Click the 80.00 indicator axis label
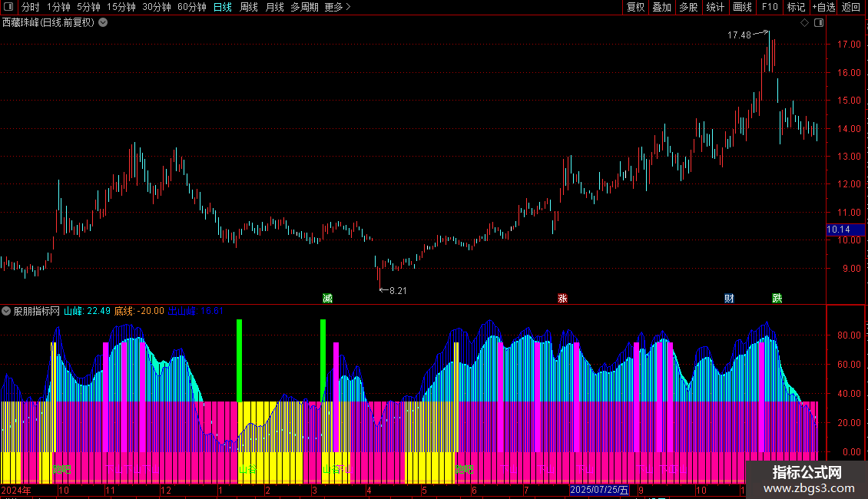The image size is (868, 499). (849, 335)
